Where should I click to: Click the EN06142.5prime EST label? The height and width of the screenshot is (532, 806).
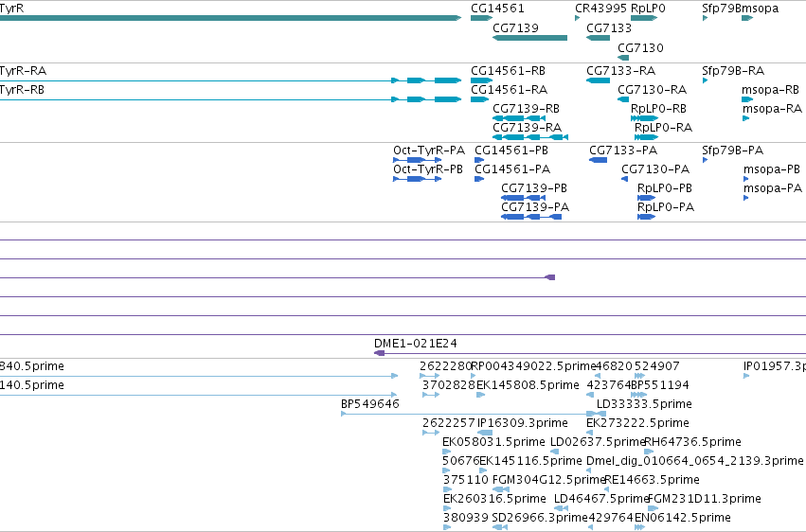[x=682, y=518]
